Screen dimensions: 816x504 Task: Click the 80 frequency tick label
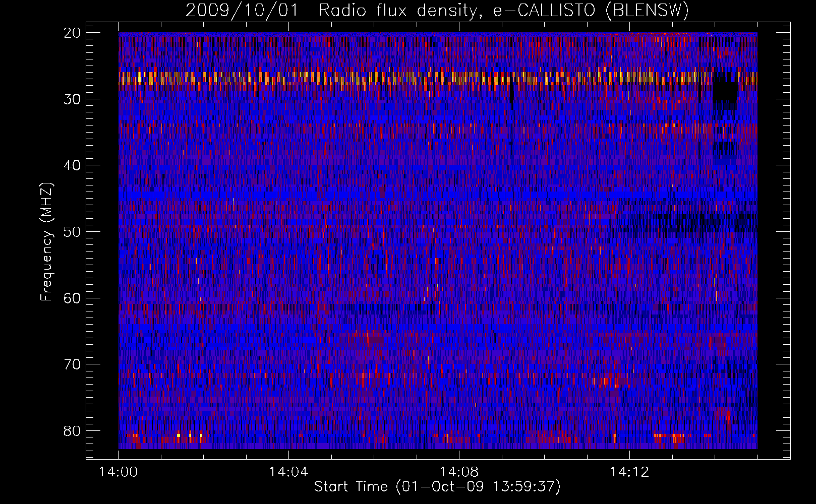(73, 431)
